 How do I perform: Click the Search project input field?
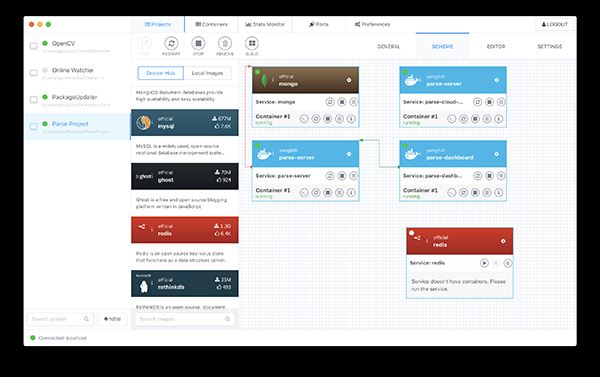[x=60, y=319]
